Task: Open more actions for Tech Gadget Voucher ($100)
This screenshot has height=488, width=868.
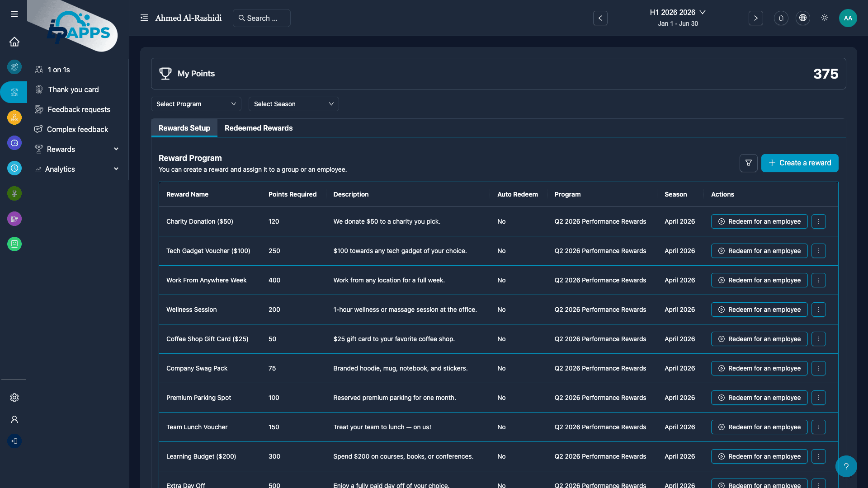Action: pos(819,251)
